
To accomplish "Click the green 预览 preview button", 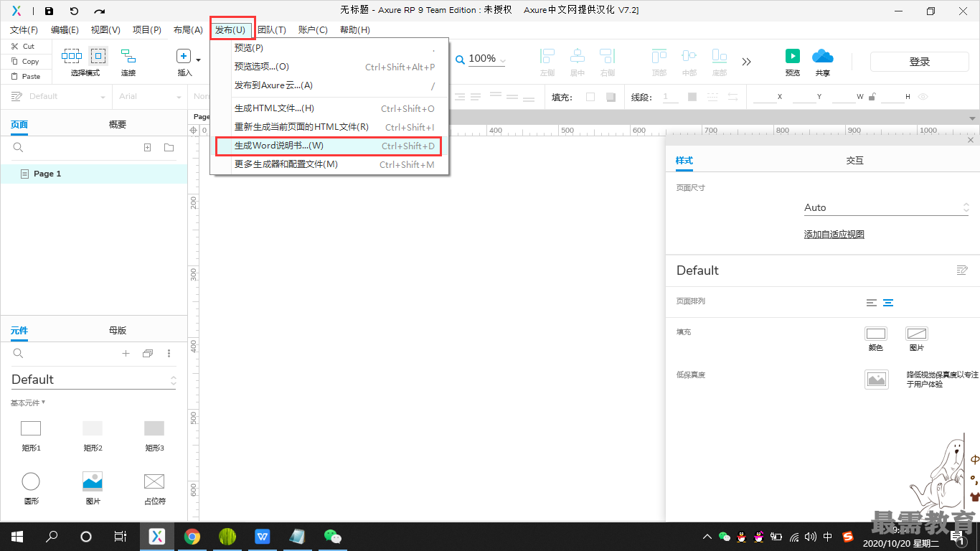I will [x=792, y=56].
